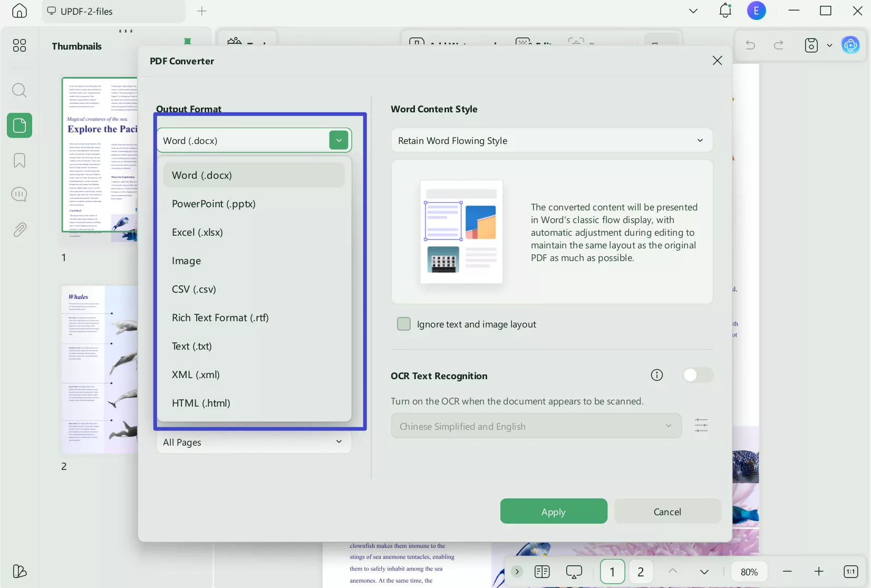
Task: Open OCR advanced settings sliders
Action: point(701,425)
